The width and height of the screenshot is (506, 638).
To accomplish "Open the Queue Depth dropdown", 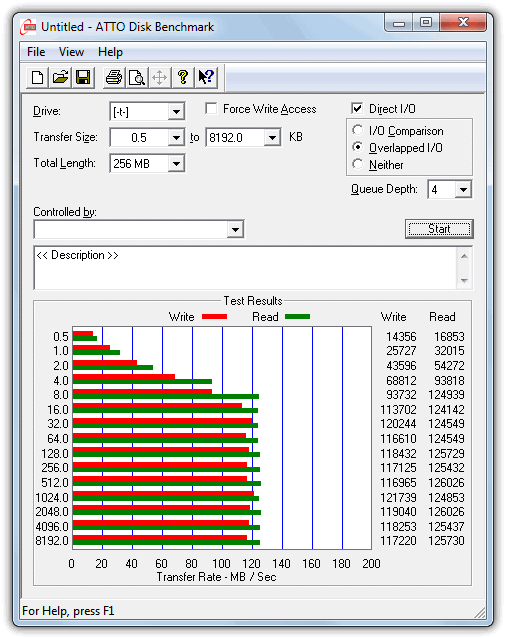I will pos(463,190).
